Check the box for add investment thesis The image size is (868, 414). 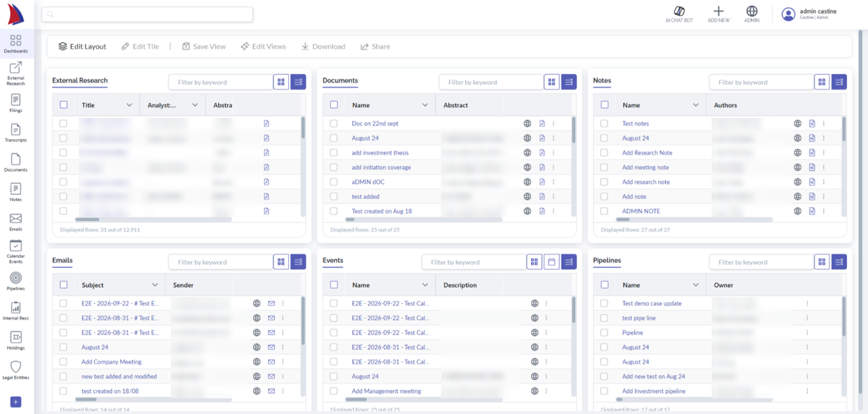click(334, 153)
